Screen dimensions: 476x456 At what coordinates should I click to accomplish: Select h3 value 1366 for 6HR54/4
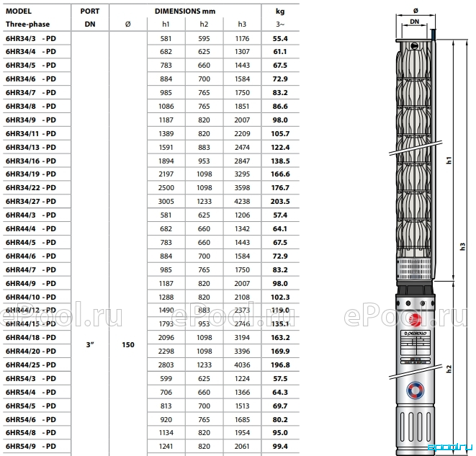(x=242, y=392)
